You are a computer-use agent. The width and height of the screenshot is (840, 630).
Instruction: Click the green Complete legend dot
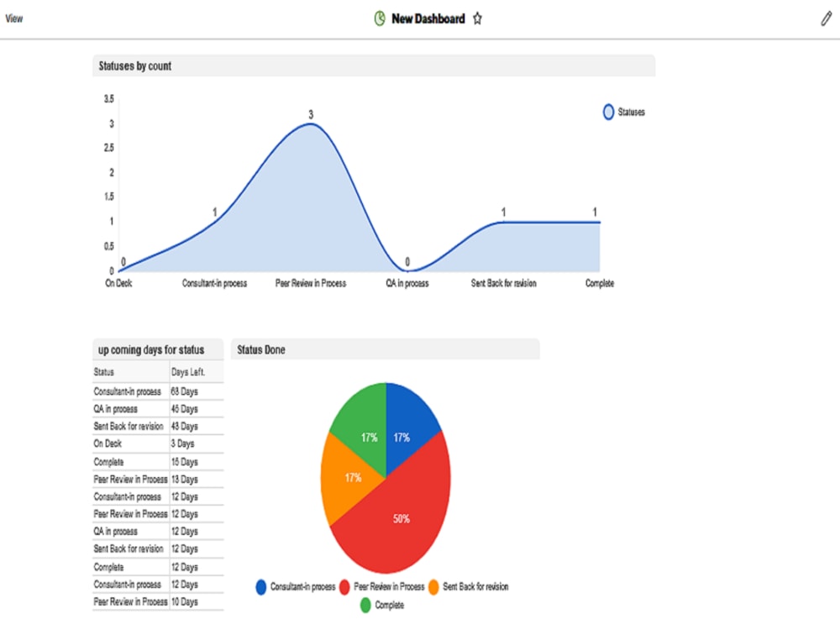pos(364,605)
